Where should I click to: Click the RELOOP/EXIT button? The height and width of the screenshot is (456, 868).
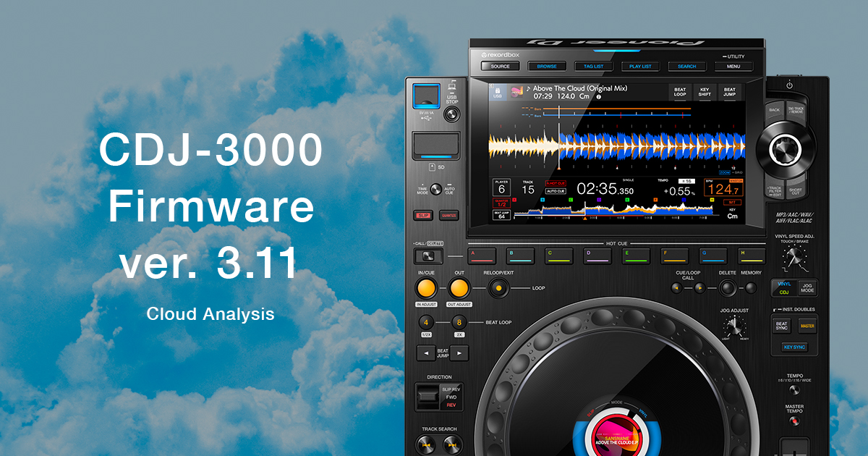click(x=498, y=288)
